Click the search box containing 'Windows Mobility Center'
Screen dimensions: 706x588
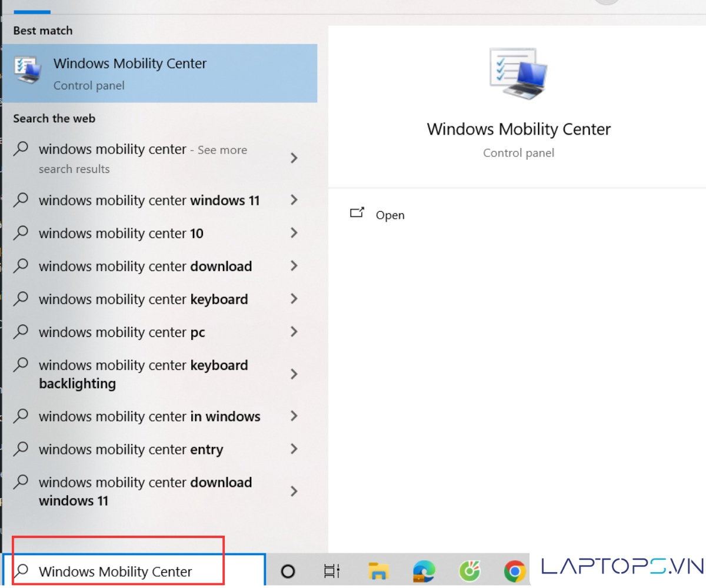click(134, 570)
